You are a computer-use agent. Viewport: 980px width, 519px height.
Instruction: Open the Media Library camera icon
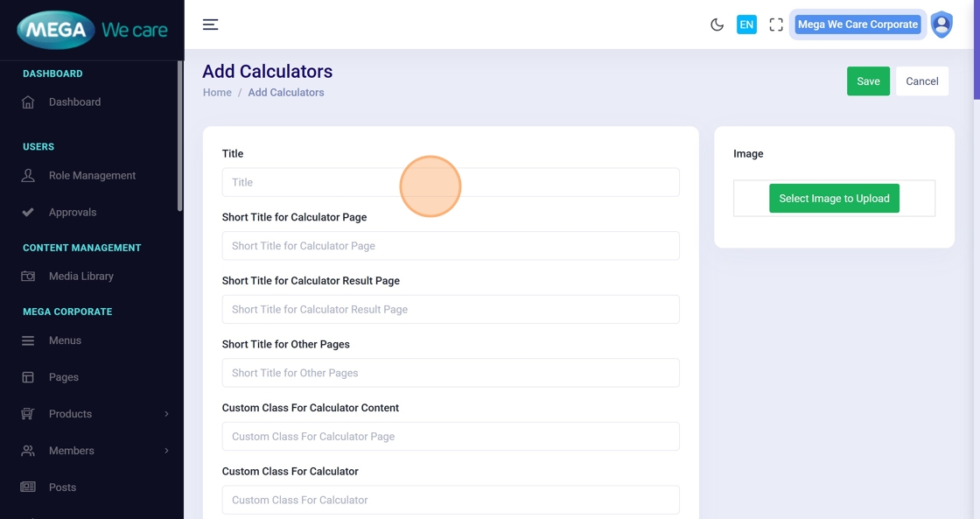[28, 277]
